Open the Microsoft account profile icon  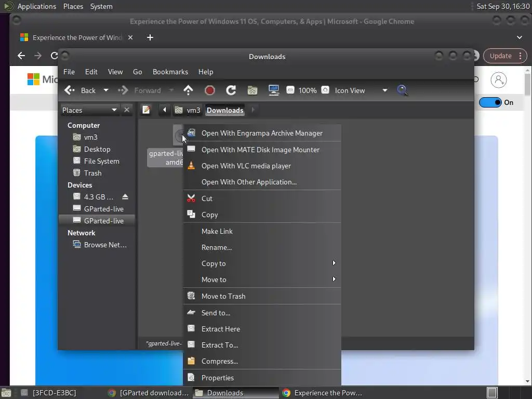[x=498, y=80]
